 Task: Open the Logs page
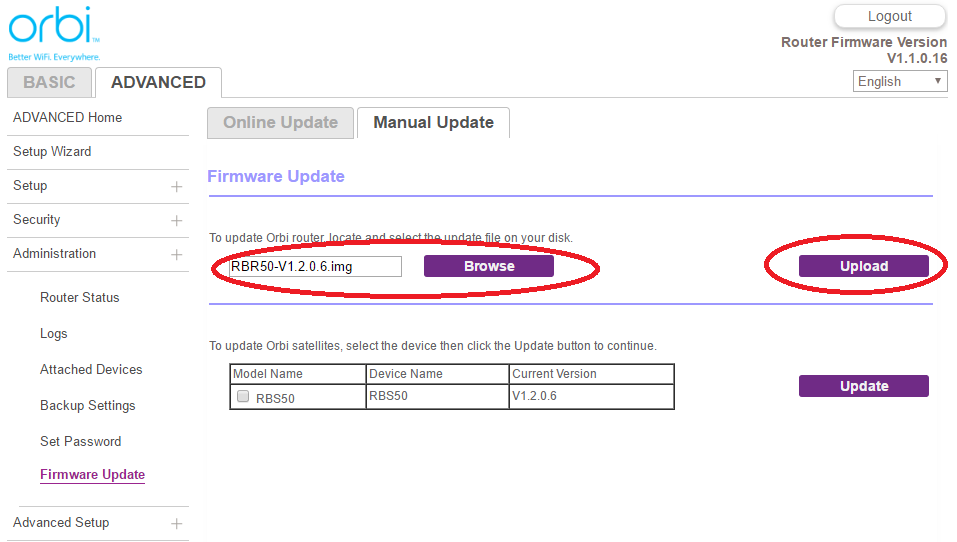tap(54, 334)
